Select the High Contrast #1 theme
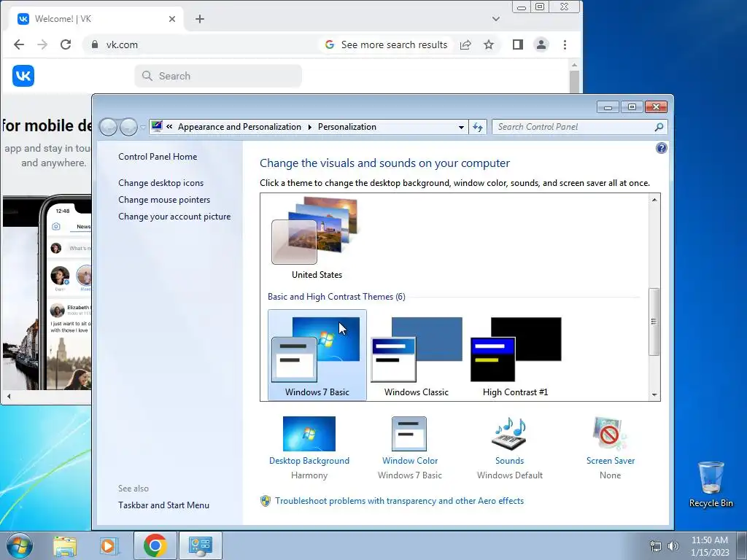Viewport: 747px width, 560px height. [516, 355]
